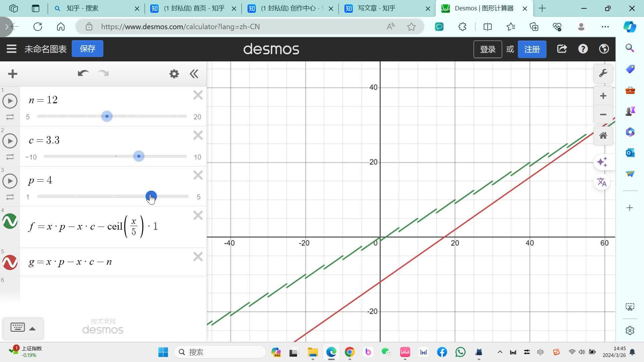Image resolution: width=644 pixels, height=362 pixels.
Task: Reset graph to default home view
Action: click(603, 136)
